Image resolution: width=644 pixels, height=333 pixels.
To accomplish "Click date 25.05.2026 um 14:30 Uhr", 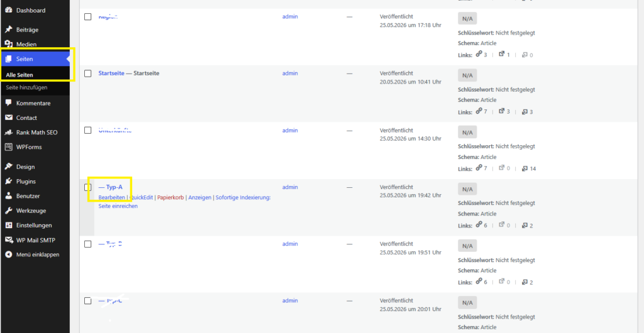I will (410, 139).
